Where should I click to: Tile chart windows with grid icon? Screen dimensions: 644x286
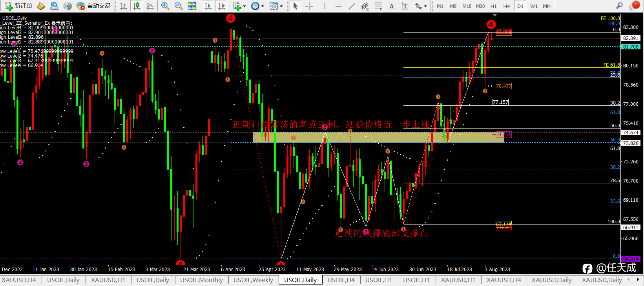pos(192,6)
